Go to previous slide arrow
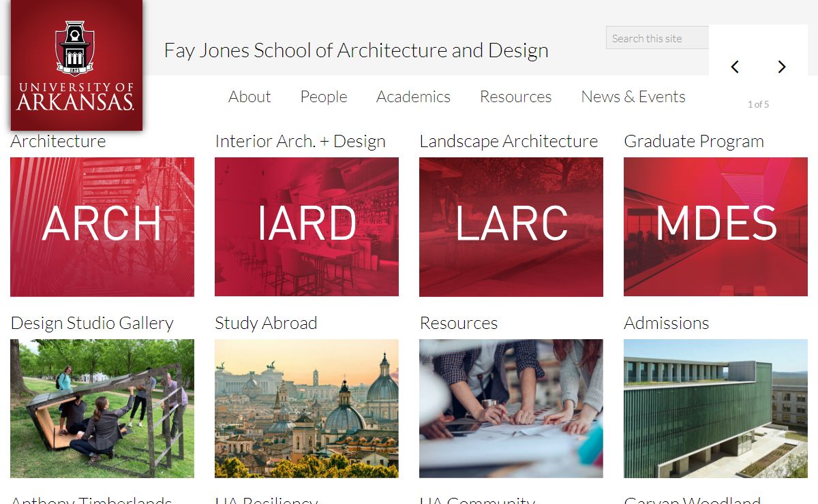Screen dimensions: 818x504 point(735,67)
